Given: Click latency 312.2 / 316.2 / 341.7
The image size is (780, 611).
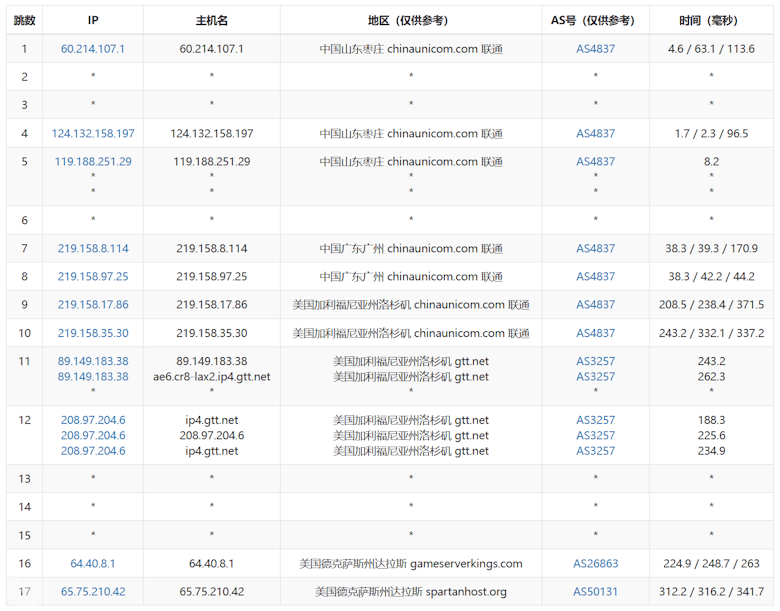Looking at the screenshot, I should point(711,592).
